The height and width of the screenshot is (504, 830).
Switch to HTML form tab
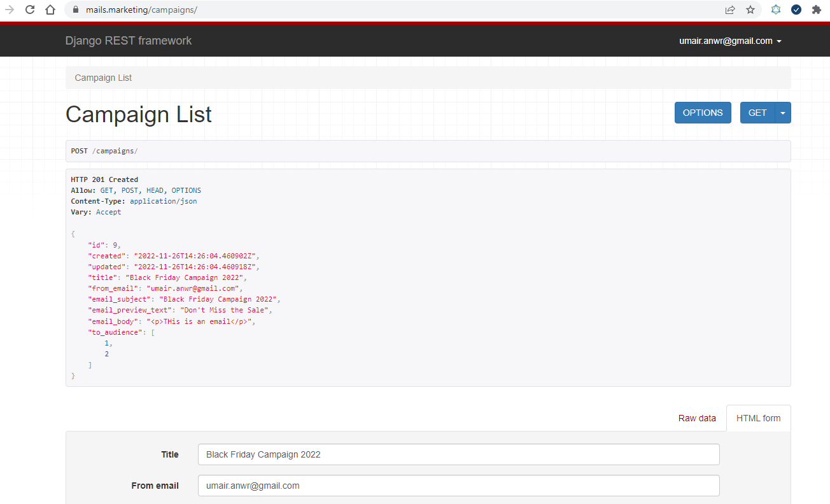click(x=758, y=418)
